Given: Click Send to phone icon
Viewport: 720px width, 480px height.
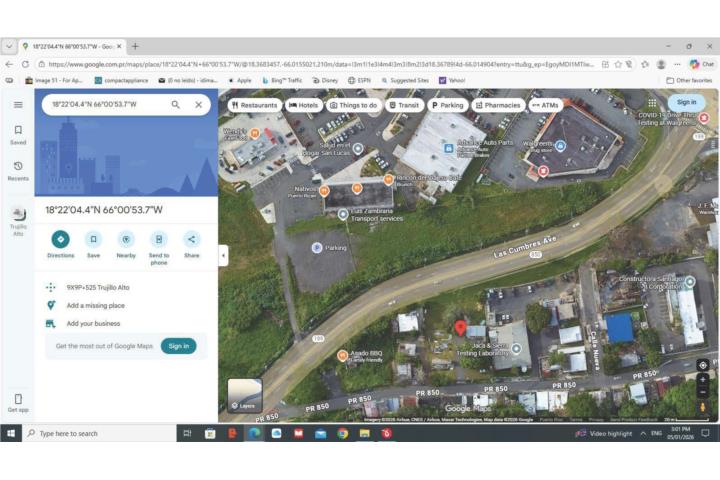Looking at the screenshot, I should click(x=159, y=239).
